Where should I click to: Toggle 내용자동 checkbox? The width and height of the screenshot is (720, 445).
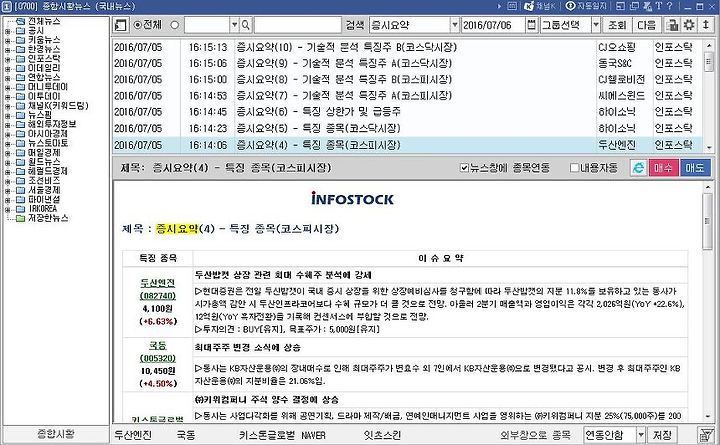point(574,168)
